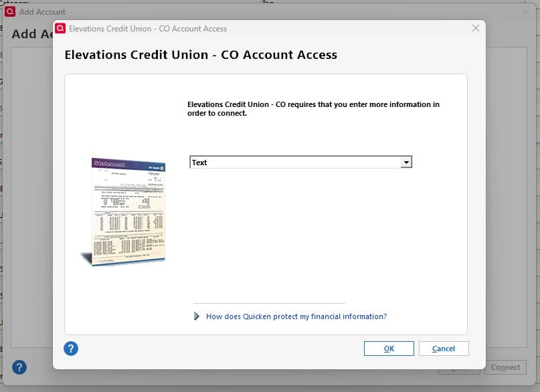Click the Quicken logo in the Add Account title bar
Image resolution: width=540 pixels, height=392 pixels.
click(10, 11)
